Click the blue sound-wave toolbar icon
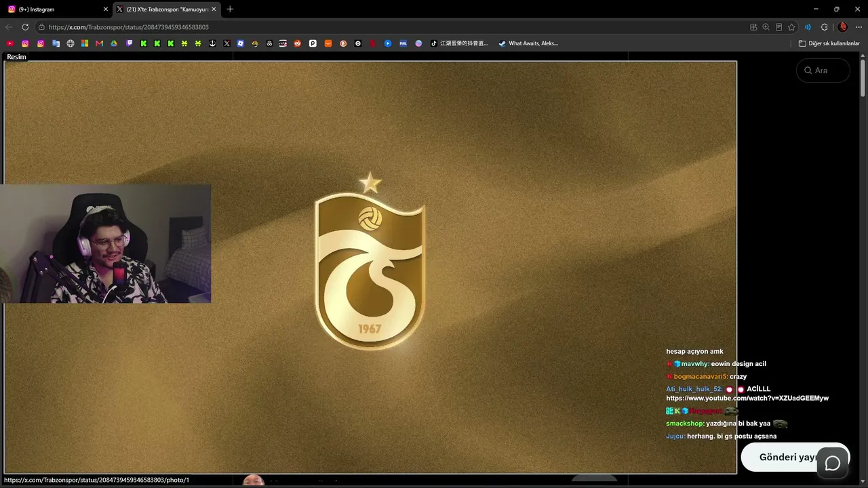This screenshot has height=488, width=868. tap(808, 27)
